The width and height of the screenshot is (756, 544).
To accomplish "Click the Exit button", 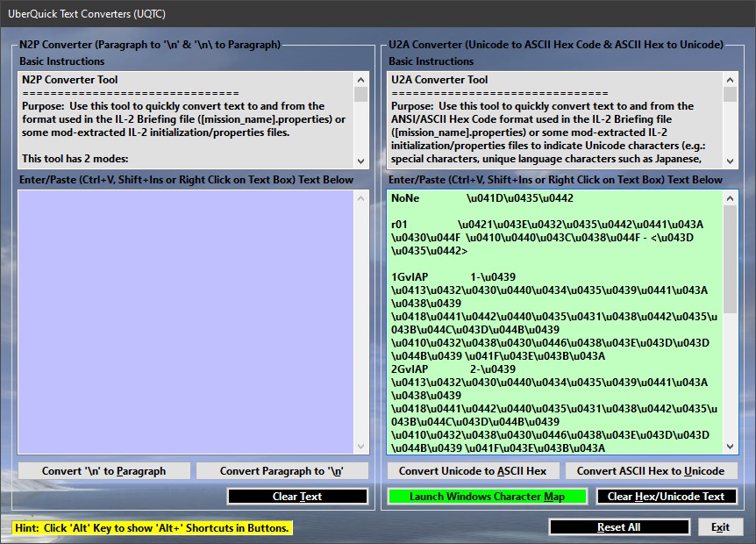I will coord(720,527).
